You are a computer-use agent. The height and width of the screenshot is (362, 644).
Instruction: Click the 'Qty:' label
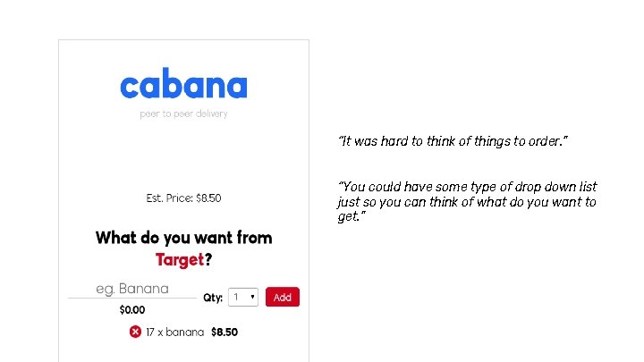(213, 298)
